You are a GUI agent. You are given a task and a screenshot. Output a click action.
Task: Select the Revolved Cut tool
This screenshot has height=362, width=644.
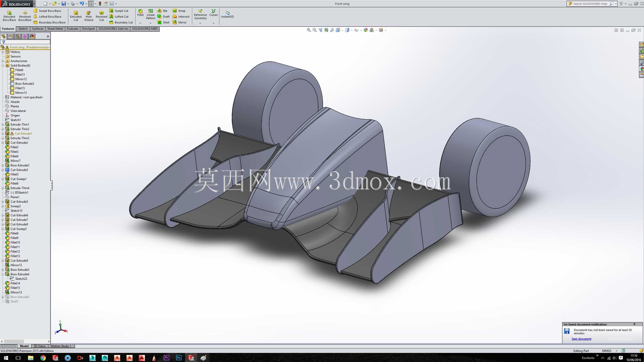(102, 16)
